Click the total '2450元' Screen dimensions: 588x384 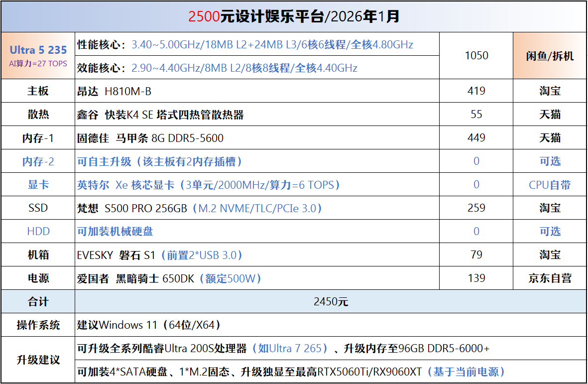(x=331, y=301)
